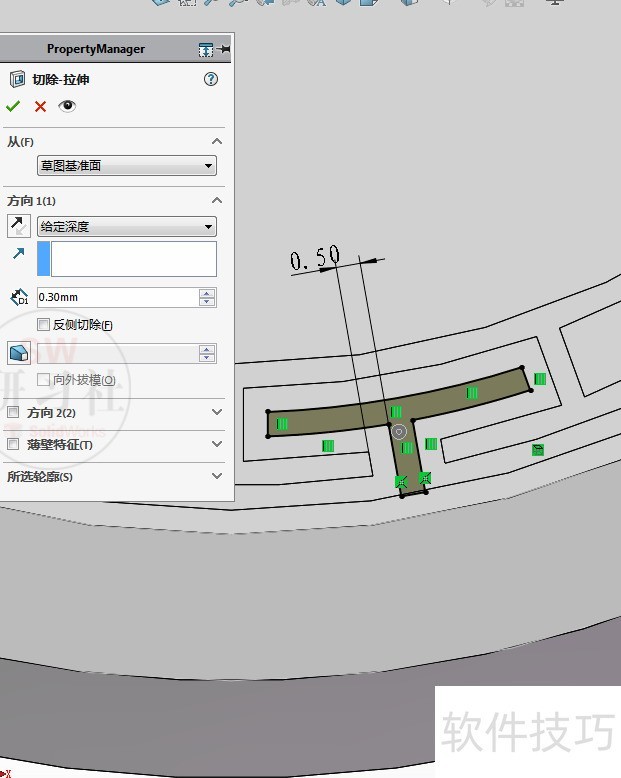Collapse the 方向 1 section
This screenshot has width=621, height=778.
pyautogui.click(x=217, y=201)
